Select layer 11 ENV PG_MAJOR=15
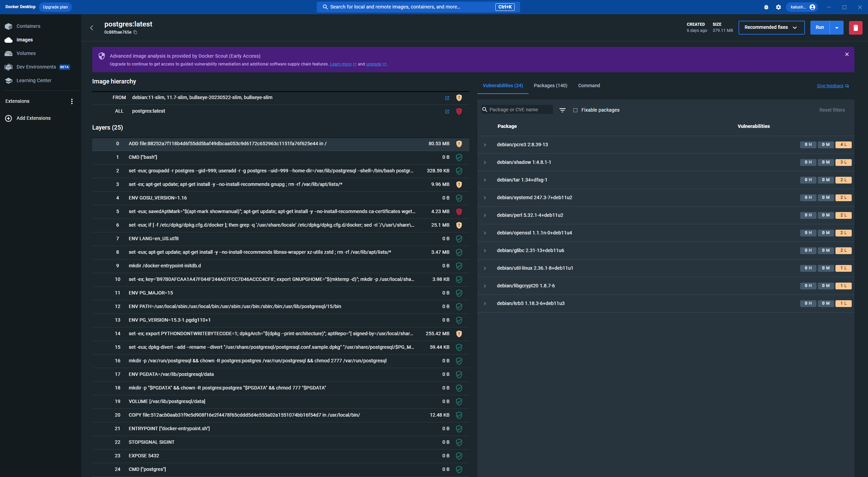Viewport: 868px width, 477px height. [x=281, y=293]
